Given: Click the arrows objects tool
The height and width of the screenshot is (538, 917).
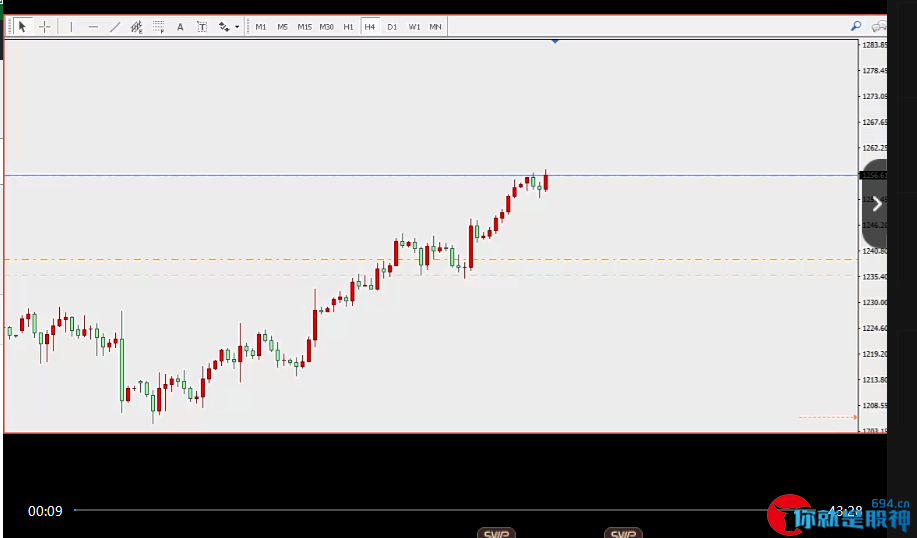Looking at the screenshot, I should tap(224, 26).
